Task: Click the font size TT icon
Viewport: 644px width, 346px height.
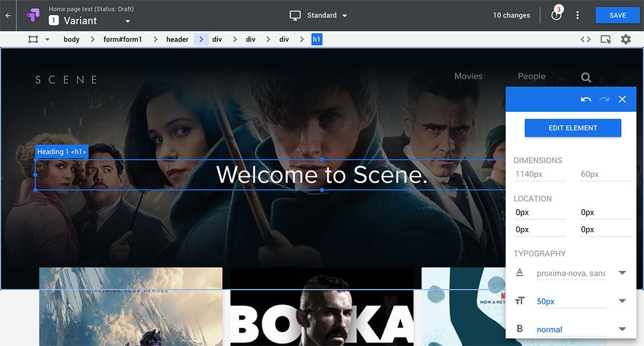Action: point(519,301)
